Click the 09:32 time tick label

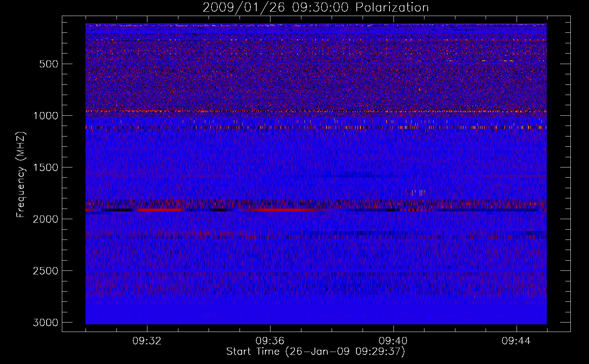pyautogui.click(x=147, y=341)
